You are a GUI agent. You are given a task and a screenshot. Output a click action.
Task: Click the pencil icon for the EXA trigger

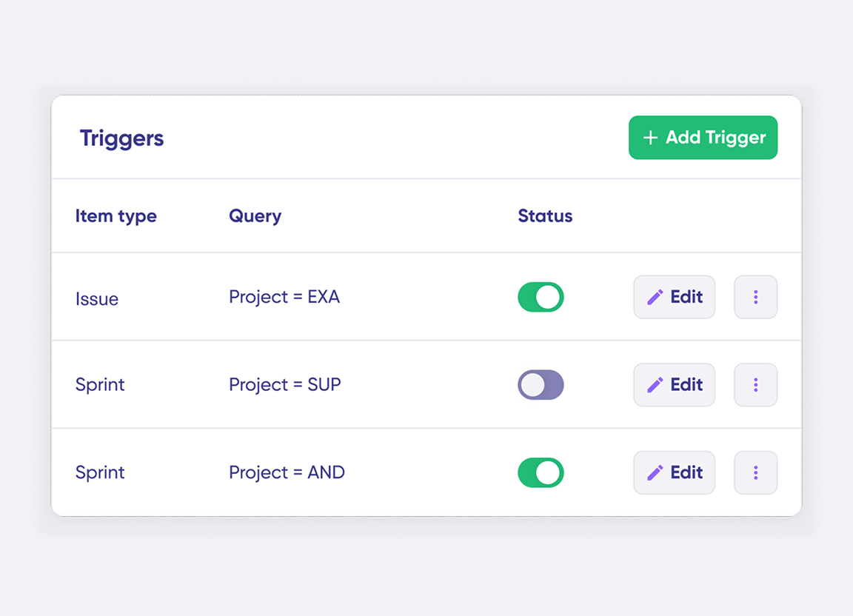click(x=655, y=297)
